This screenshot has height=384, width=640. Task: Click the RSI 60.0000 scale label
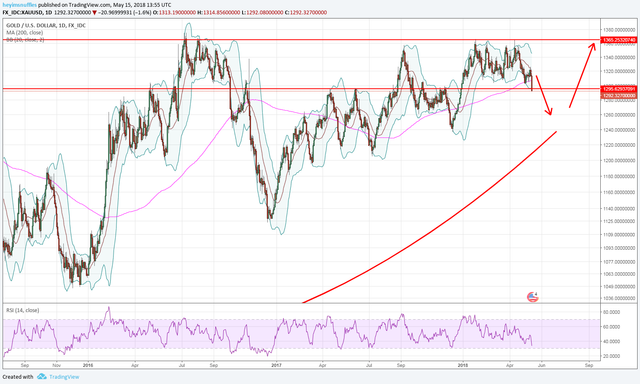pos(611,327)
